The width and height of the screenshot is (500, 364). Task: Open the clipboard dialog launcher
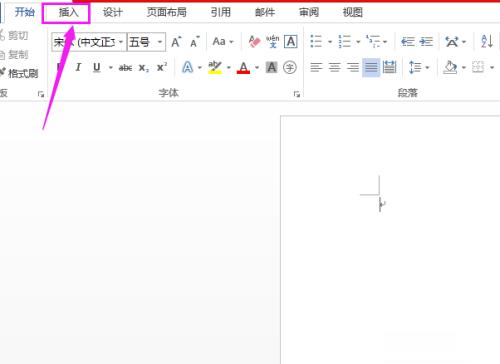(41, 95)
